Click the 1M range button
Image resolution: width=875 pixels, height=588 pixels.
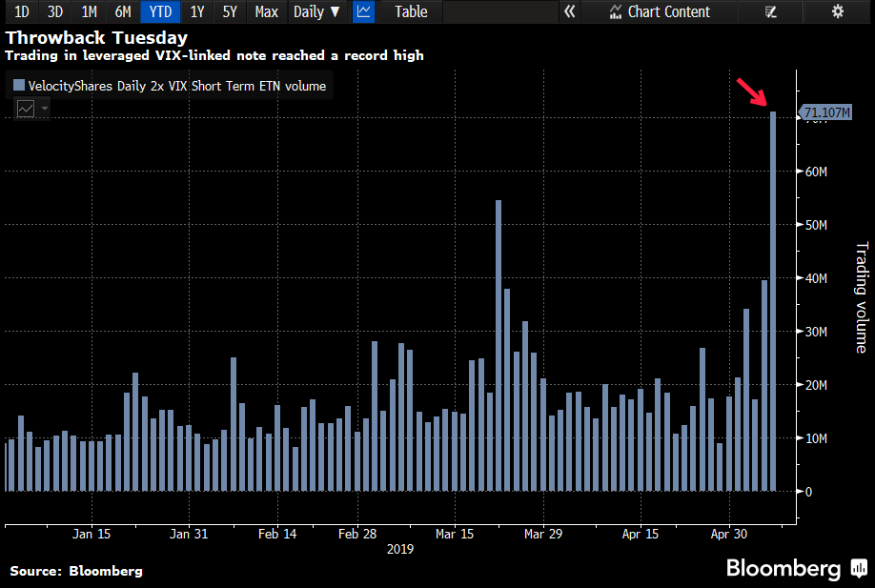click(89, 11)
